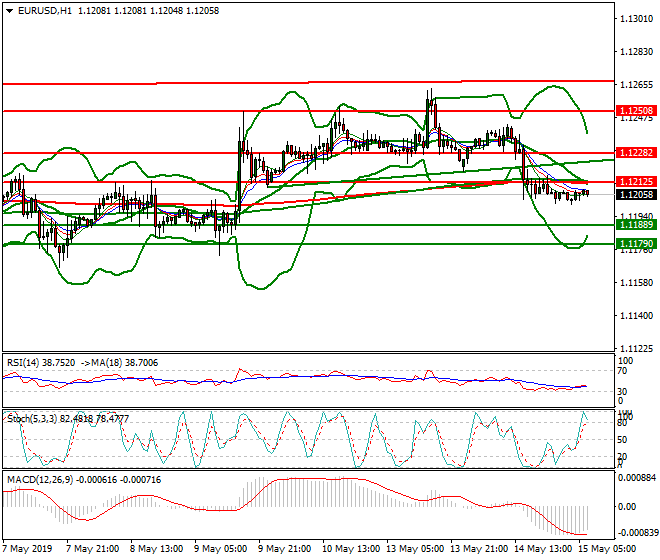Select the Stoch(5,3,3) indicator label
Viewport: 660px width, 560px height.
pos(68,419)
